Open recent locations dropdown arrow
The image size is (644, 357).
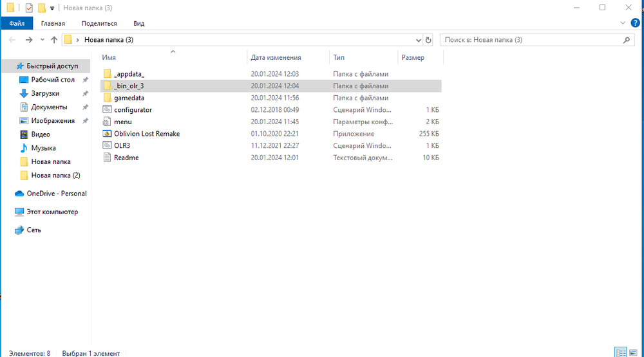tap(43, 40)
